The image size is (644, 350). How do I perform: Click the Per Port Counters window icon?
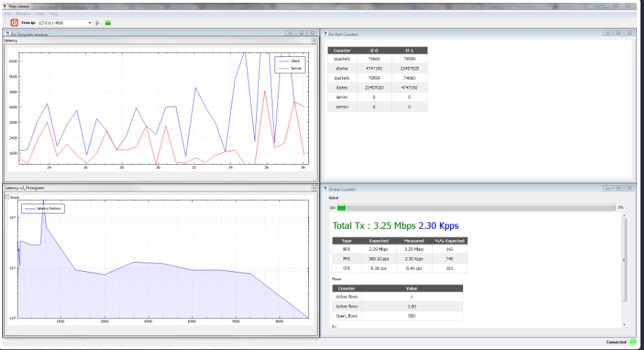(325, 34)
